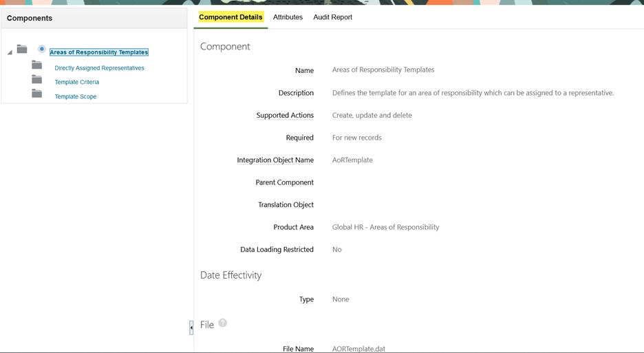Open the Template Scope component
Image resolution: width=644 pixels, height=353 pixels.
76,96
